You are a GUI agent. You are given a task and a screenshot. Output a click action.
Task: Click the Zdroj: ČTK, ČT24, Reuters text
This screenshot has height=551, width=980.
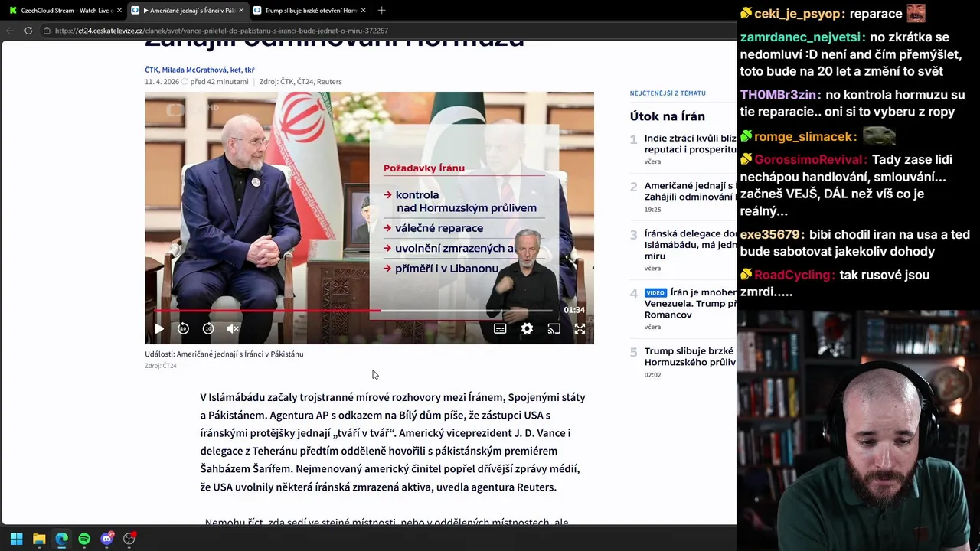tap(300, 82)
